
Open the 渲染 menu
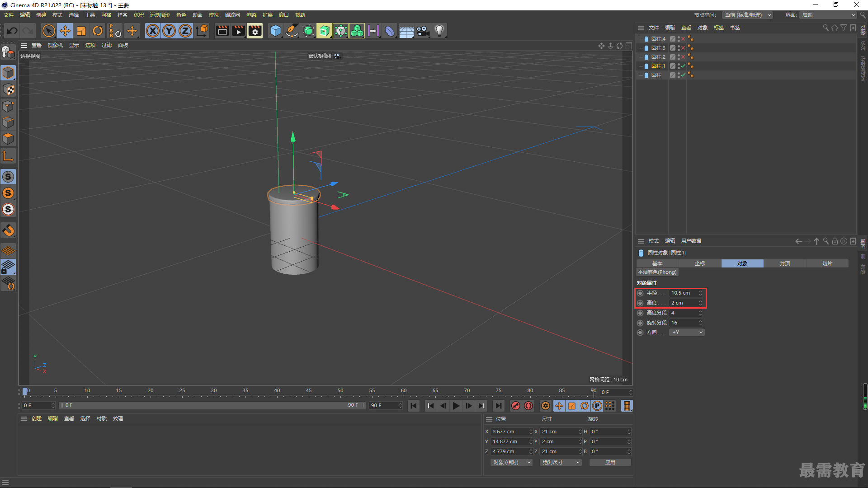click(251, 15)
